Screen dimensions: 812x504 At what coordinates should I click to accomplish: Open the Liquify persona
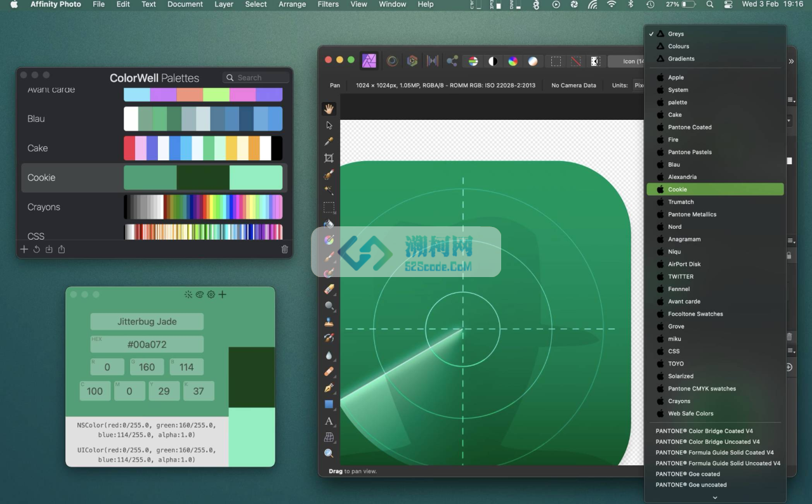[393, 61]
